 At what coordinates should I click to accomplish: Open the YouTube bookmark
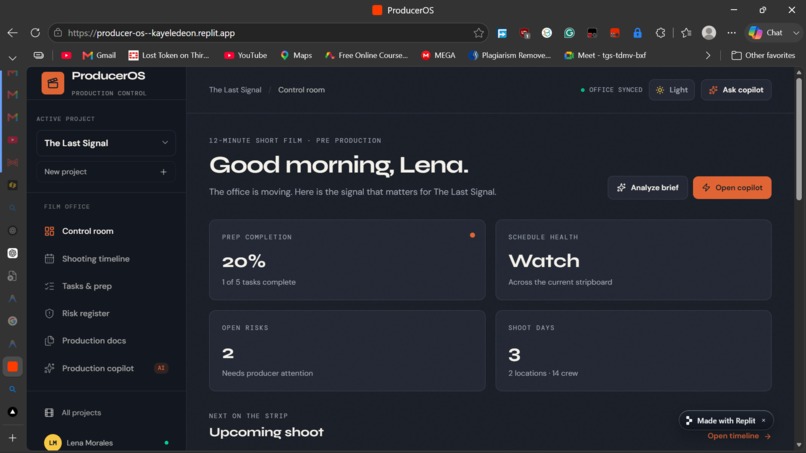(246, 55)
